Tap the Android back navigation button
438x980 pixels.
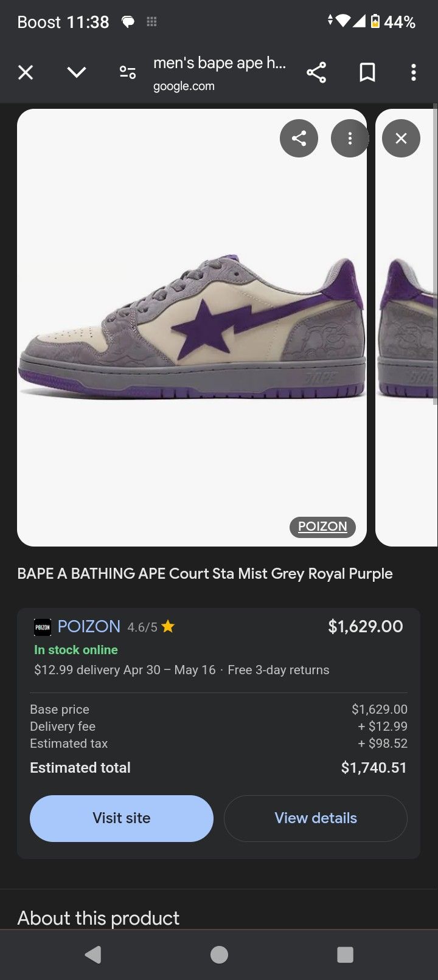pyautogui.click(x=93, y=954)
